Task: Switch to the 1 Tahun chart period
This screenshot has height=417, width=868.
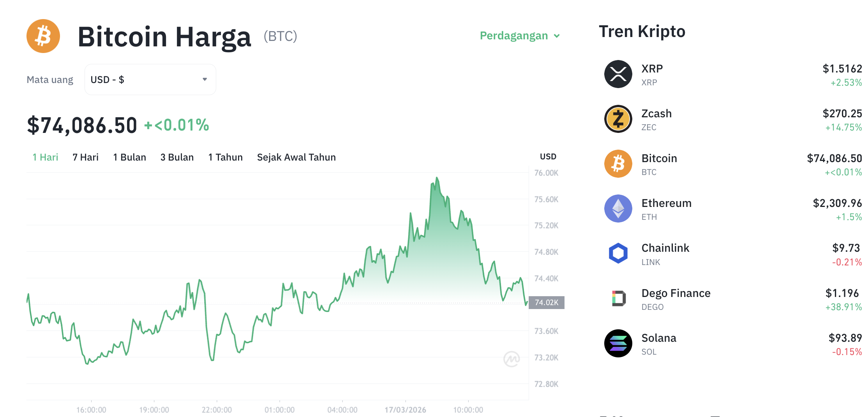Action: pos(225,157)
